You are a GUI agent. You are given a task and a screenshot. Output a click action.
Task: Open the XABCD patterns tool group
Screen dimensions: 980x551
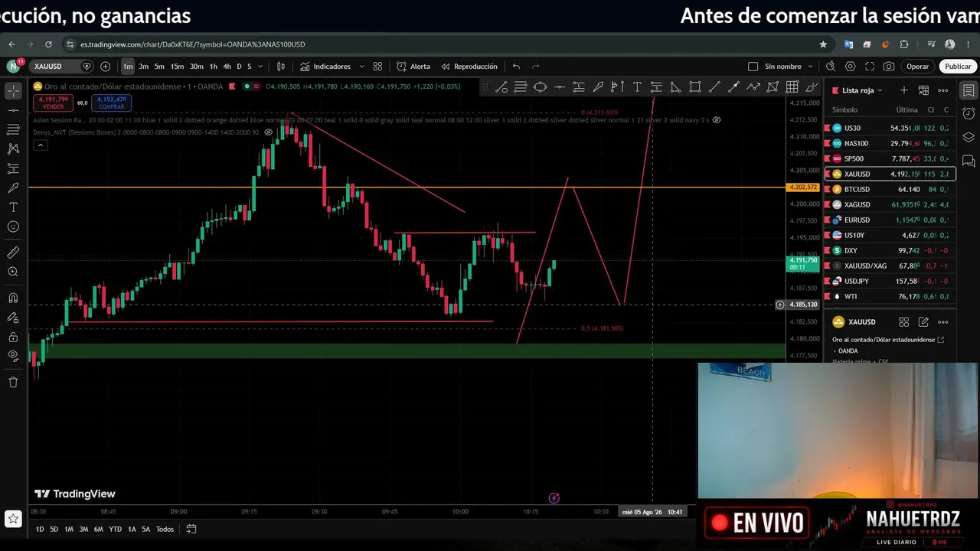pos(13,148)
